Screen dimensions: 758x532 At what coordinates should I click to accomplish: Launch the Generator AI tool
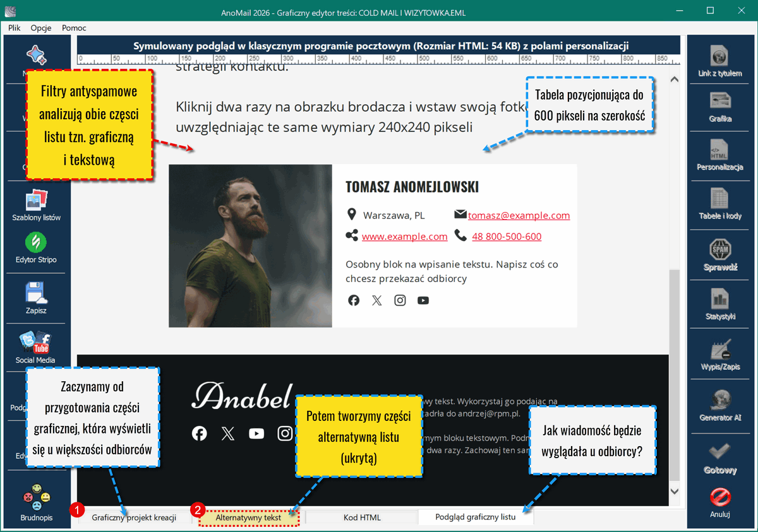[719, 406]
